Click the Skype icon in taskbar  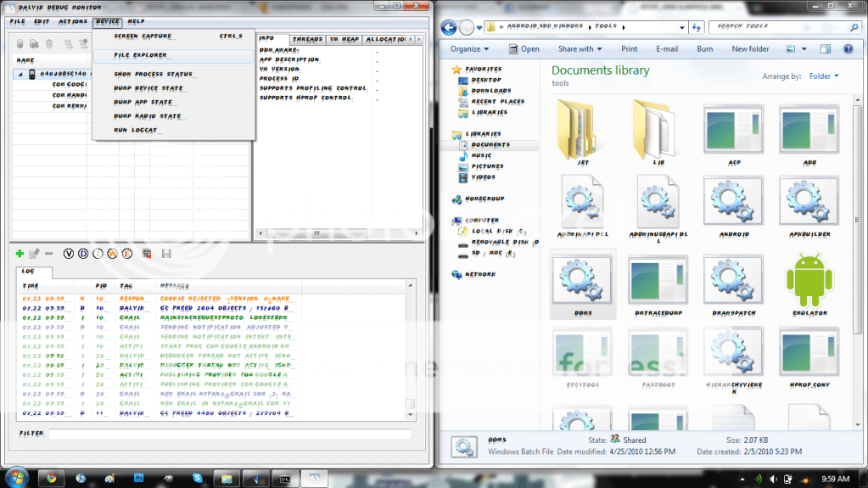198,478
